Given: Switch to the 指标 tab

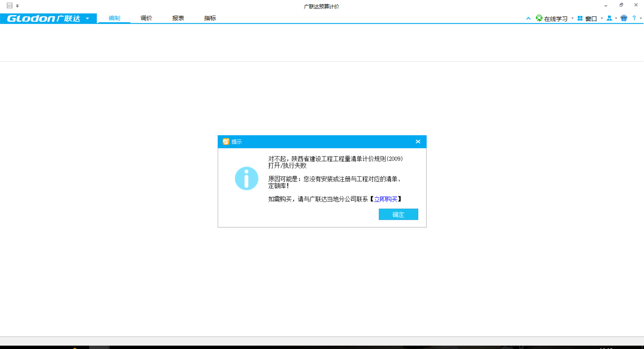Looking at the screenshot, I should coord(210,18).
